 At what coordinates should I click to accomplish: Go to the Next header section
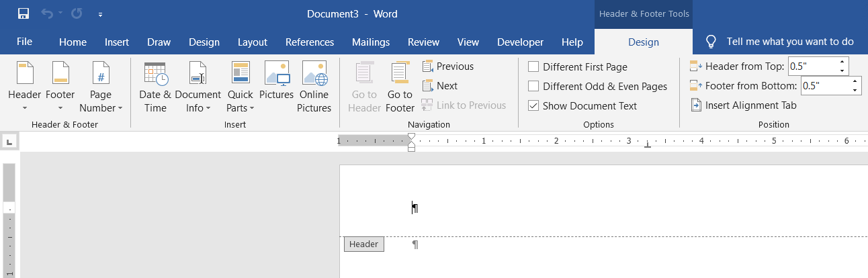[x=440, y=86]
